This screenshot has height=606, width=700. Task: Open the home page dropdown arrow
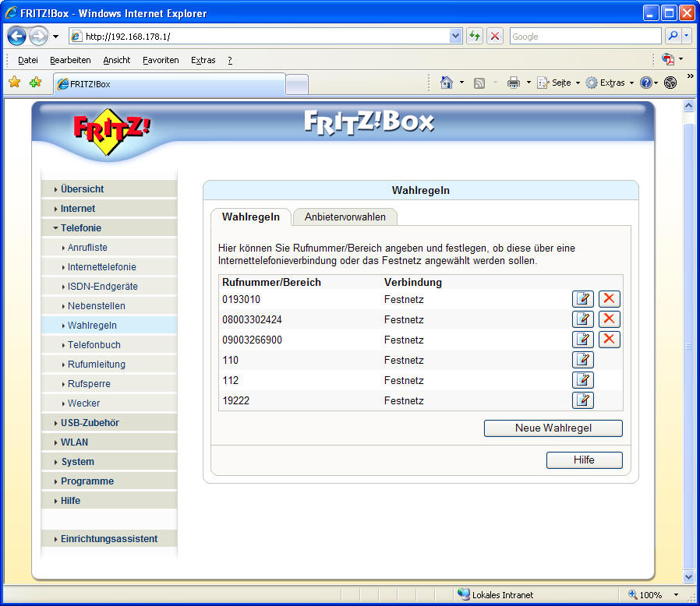coord(461,83)
